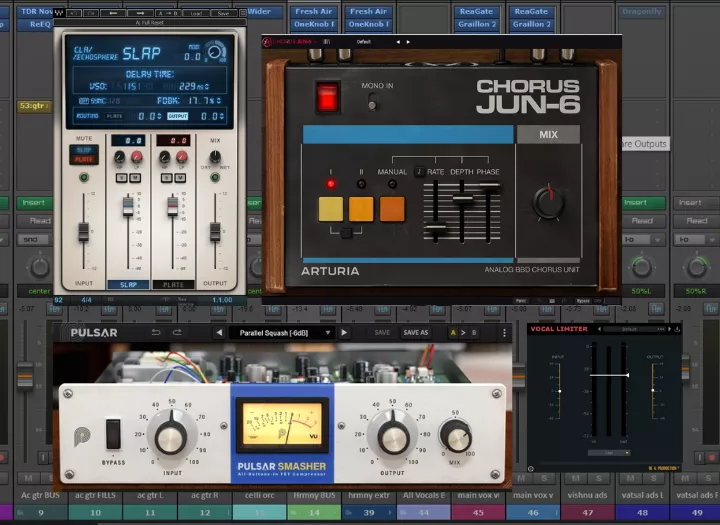Open the Vocal Limiter Default preset menu

click(635, 329)
